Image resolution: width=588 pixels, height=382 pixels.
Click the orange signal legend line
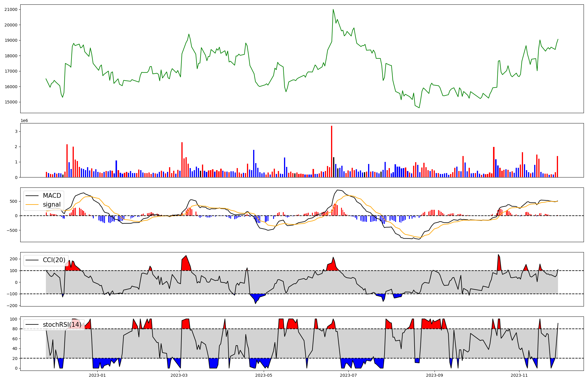(x=32, y=205)
